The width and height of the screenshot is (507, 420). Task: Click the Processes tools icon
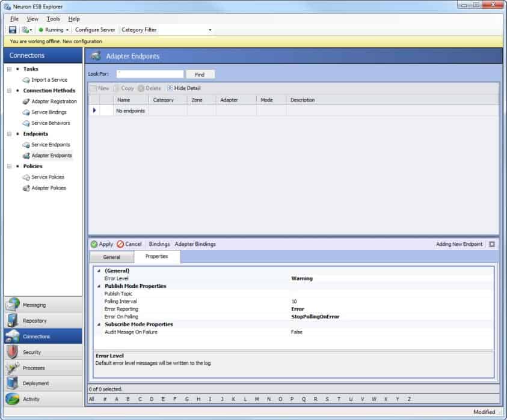click(x=13, y=368)
